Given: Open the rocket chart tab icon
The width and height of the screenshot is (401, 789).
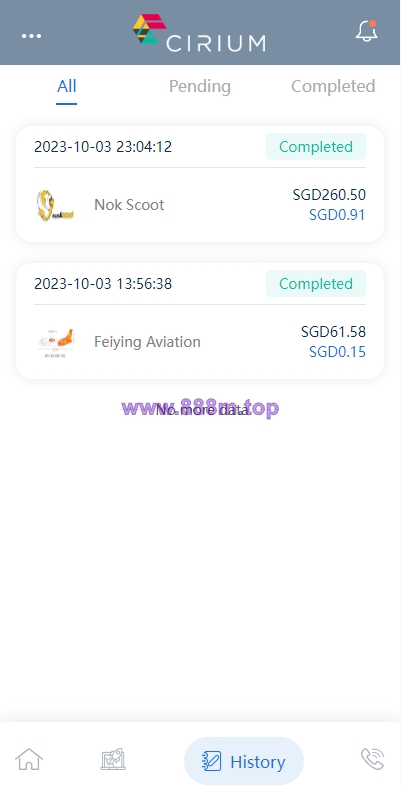Looking at the screenshot, I should point(113,760).
